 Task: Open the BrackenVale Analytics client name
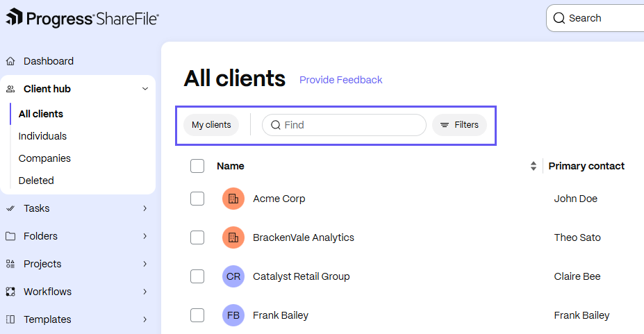[x=304, y=237]
